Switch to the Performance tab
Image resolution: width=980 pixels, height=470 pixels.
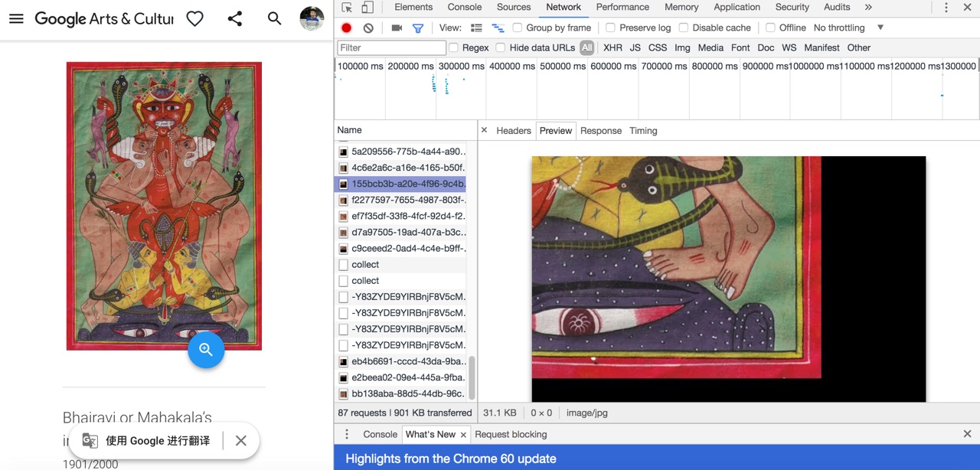622,7
